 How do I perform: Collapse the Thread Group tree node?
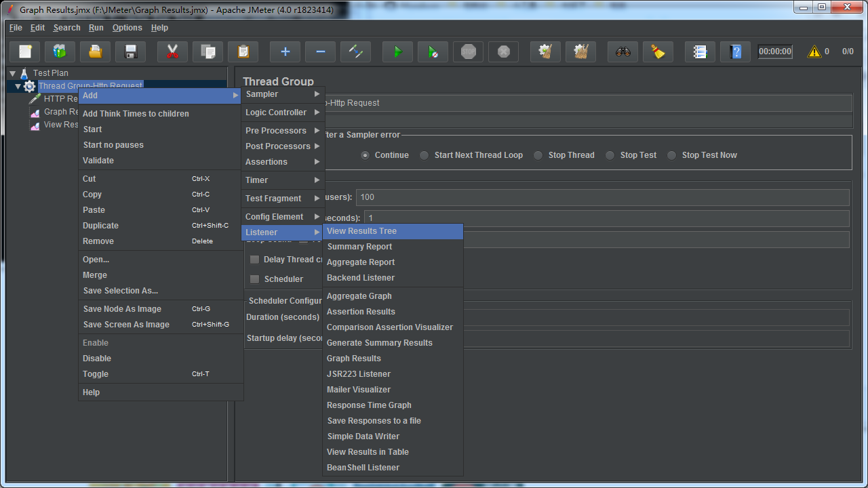[x=18, y=86]
